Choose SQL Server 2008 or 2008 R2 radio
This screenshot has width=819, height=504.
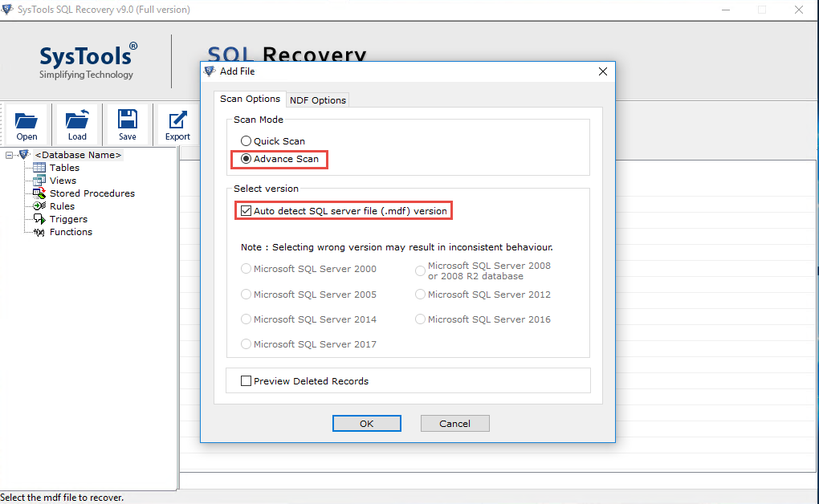420,271
